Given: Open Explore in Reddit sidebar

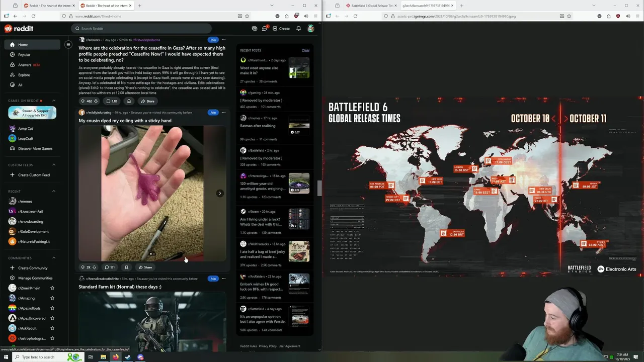Looking at the screenshot, I should (32, 75).
